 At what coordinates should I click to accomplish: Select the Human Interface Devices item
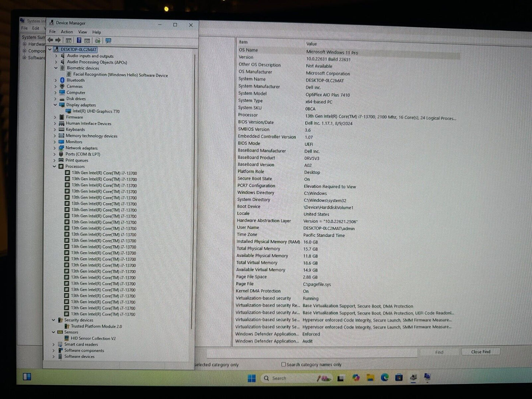pyautogui.click(x=89, y=124)
